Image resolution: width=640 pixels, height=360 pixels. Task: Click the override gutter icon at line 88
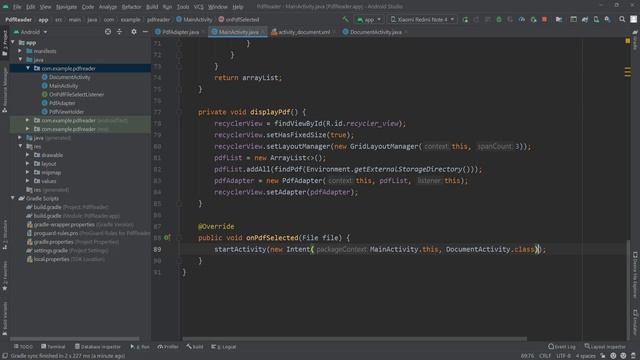tap(167, 238)
